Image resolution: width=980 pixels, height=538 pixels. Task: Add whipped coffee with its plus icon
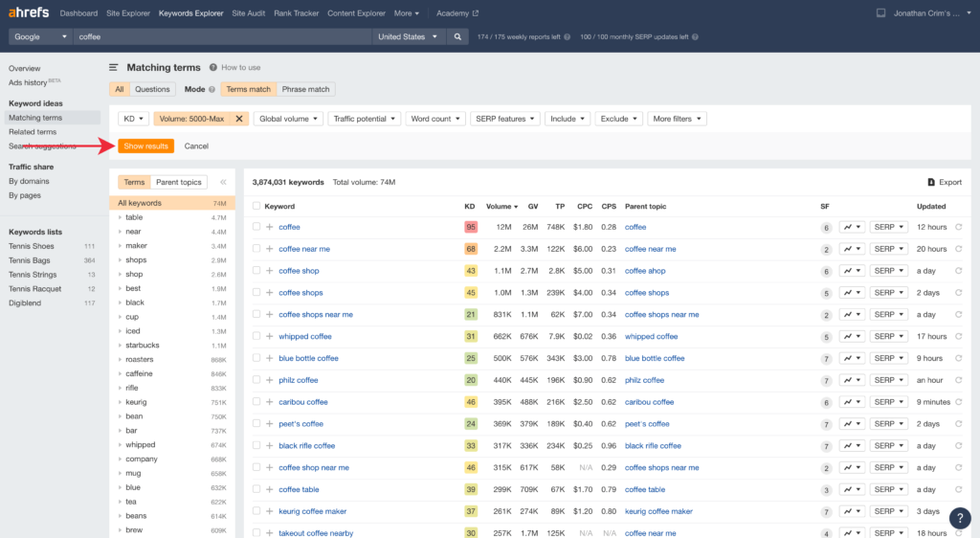[x=269, y=336]
